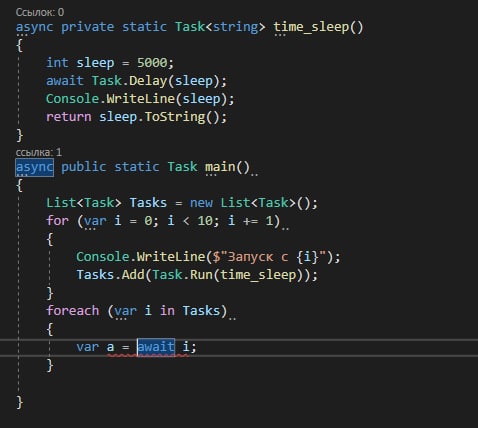
Task: Click Tasks identifier in foreach header
Action: point(201,311)
